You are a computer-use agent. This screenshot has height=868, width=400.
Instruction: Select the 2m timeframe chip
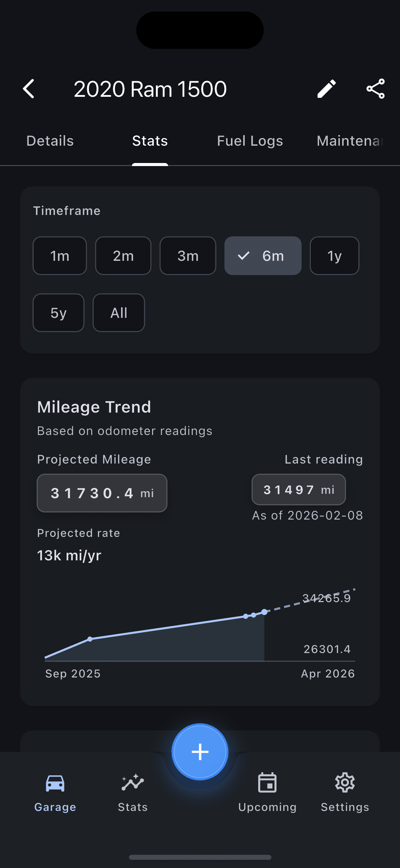(x=123, y=256)
